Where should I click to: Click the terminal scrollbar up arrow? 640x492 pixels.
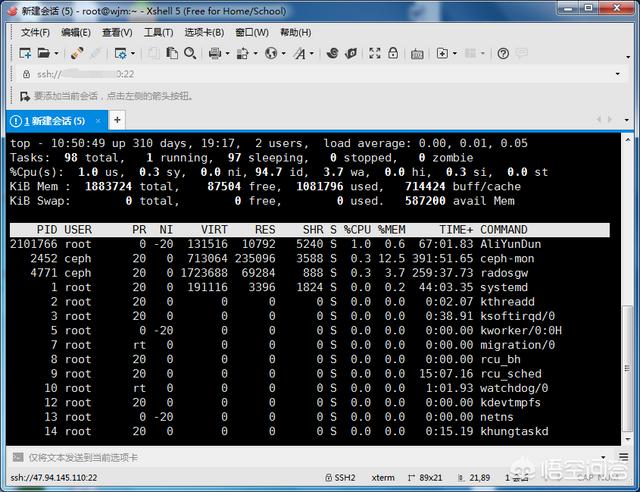click(628, 140)
